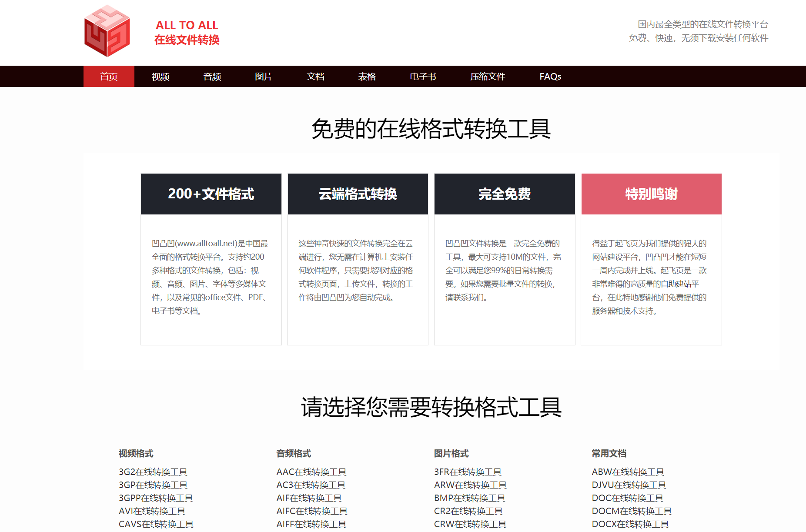Open CRW在线转换工具 link
Screen dimensions: 806x532
(x=470, y=524)
